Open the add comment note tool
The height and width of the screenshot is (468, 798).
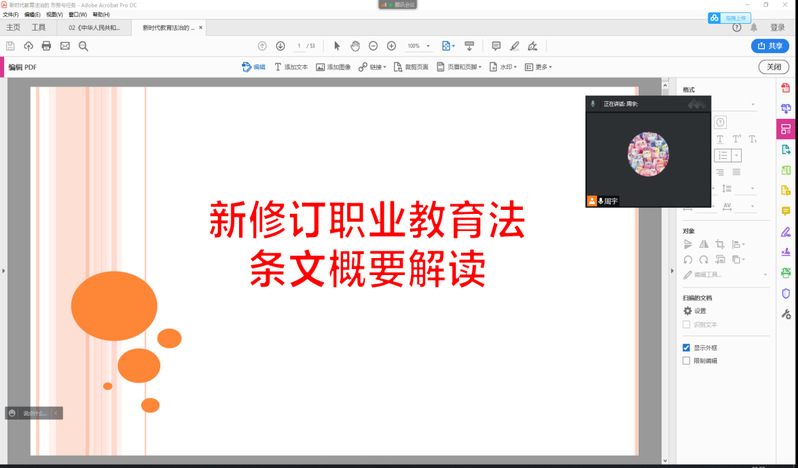pos(496,46)
